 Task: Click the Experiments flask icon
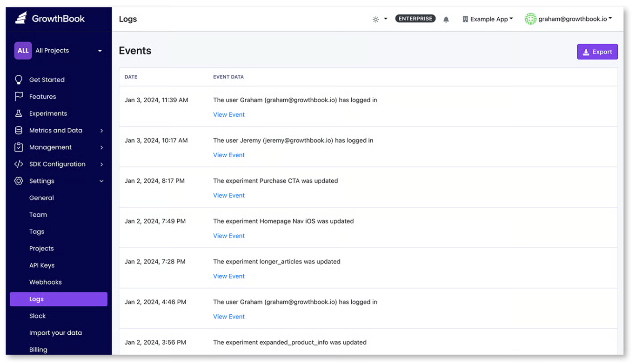(x=19, y=113)
